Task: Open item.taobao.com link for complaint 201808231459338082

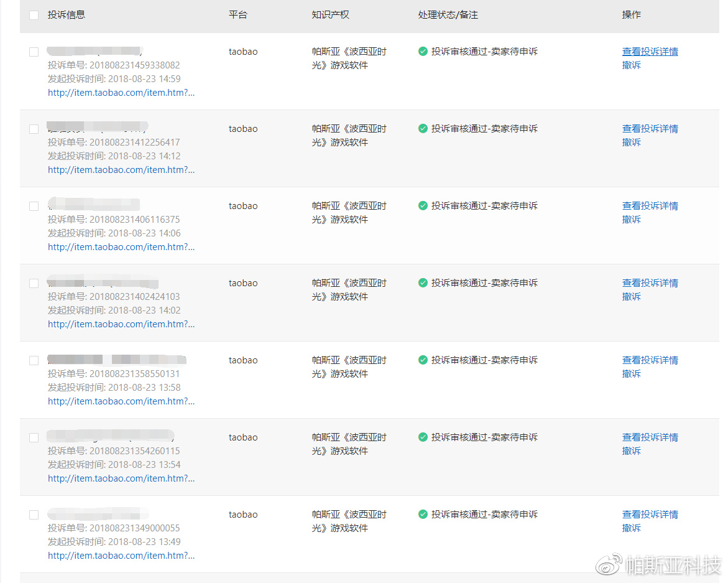Action: 121,93
